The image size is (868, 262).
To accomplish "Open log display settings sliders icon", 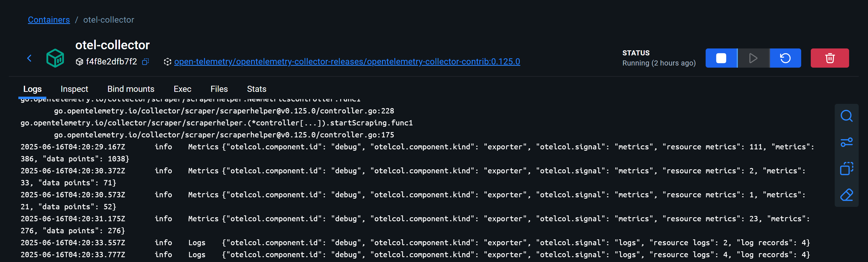I will click(x=846, y=142).
